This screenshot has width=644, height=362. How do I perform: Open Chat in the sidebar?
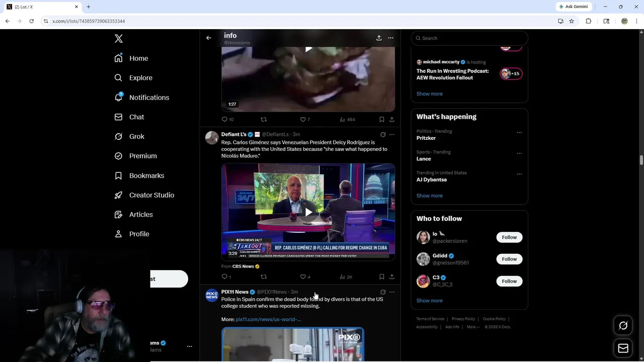[129, 117]
